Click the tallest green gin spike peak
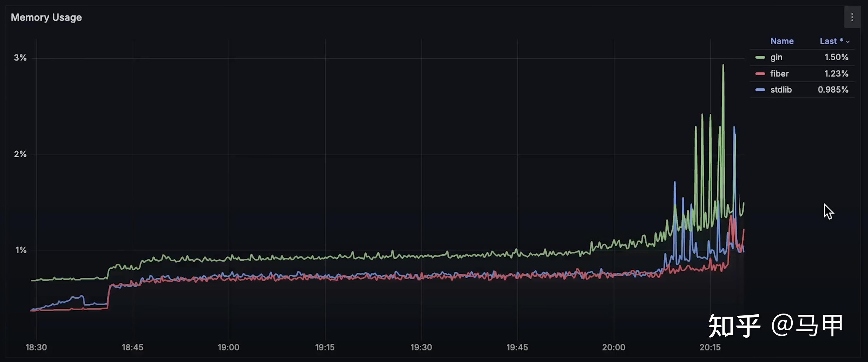868x362 pixels. point(723,65)
